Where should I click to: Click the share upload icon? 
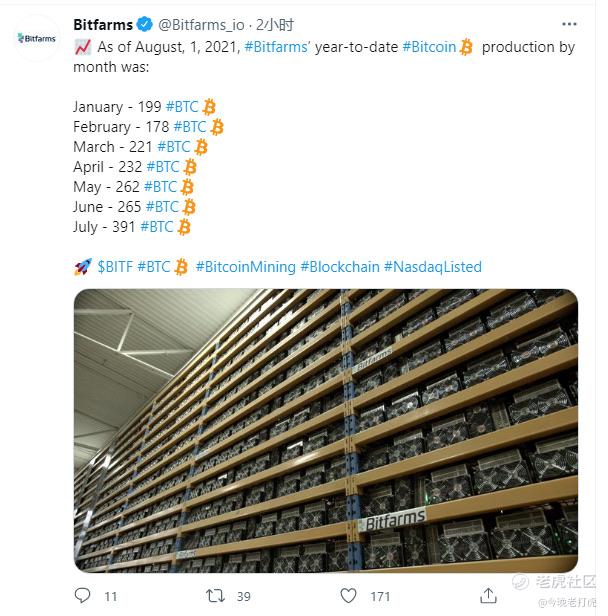tap(488, 596)
